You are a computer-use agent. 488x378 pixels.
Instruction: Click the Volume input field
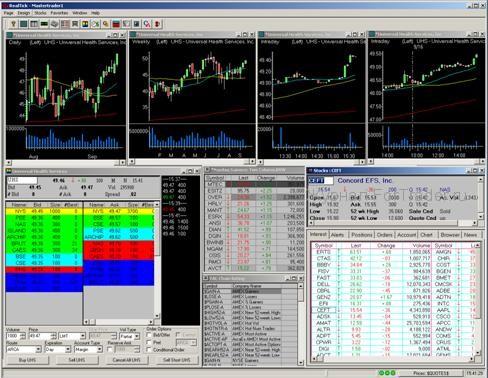(13, 336)
